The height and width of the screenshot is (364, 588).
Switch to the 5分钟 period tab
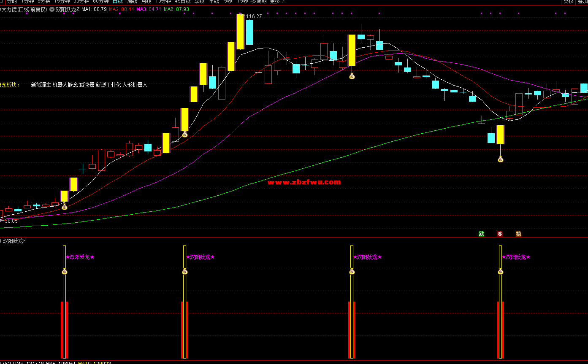[44, 2]
